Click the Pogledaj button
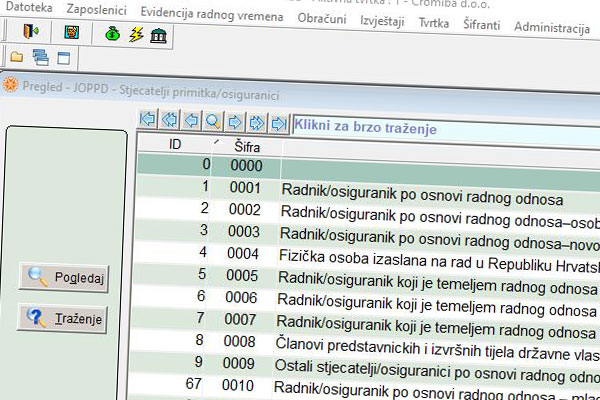Image resolution: width=600 pixels, height=400 pixels. (x=64, y=278)
